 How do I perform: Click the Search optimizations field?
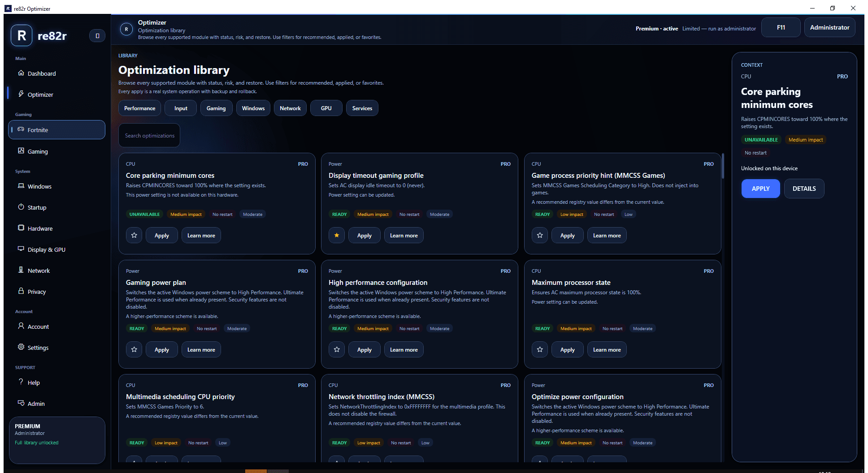coord(149,135)
